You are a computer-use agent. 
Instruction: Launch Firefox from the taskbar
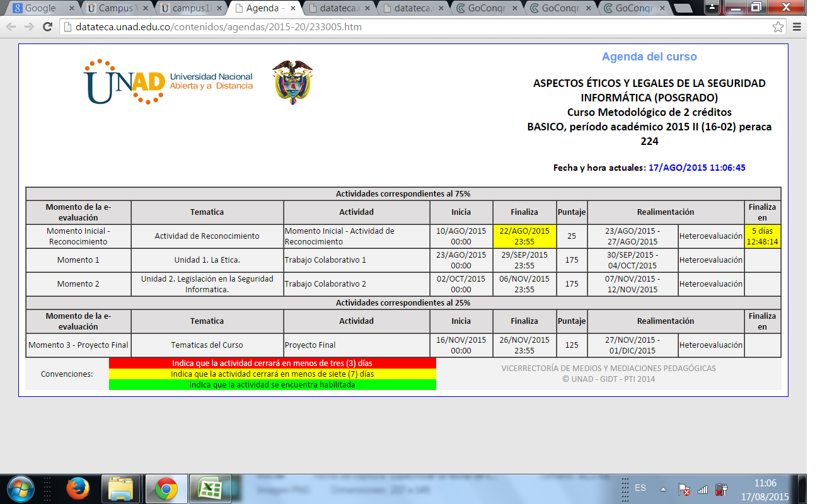pyautogui.click(x=78, y=489)
